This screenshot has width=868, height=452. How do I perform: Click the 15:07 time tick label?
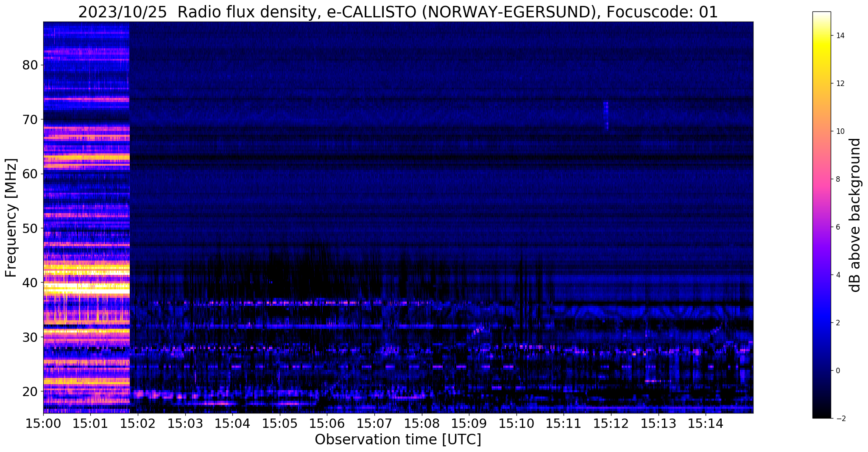click(374, 423)
